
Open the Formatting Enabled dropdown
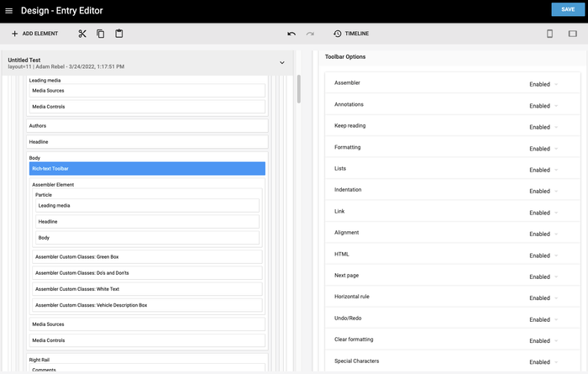[x=543, y=149]
